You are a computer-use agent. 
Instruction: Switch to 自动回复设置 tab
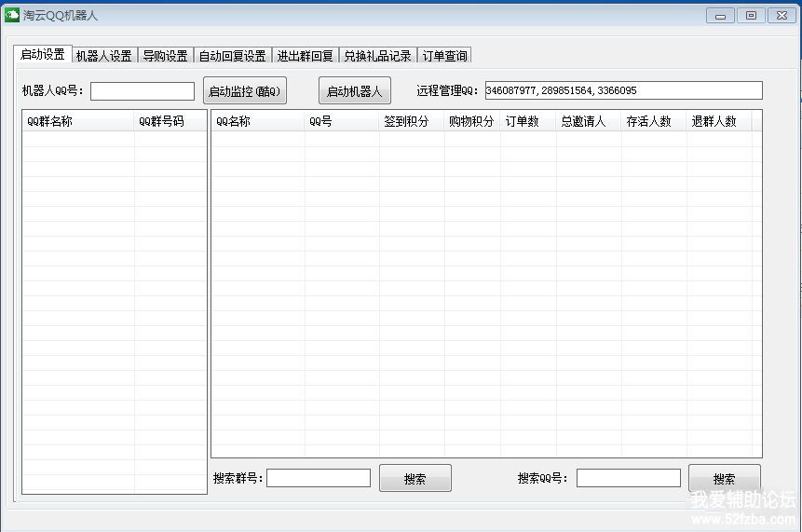click(x=232, y=56)
